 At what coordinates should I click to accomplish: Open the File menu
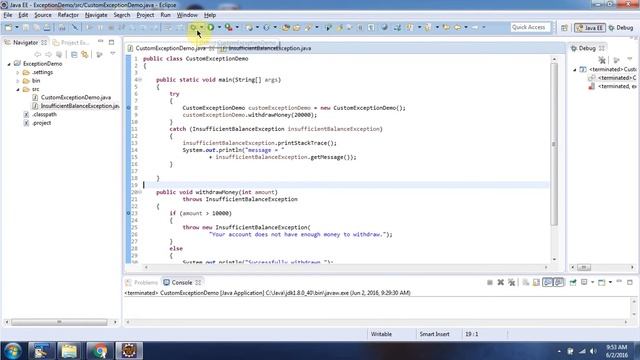[x=8, y=15]
